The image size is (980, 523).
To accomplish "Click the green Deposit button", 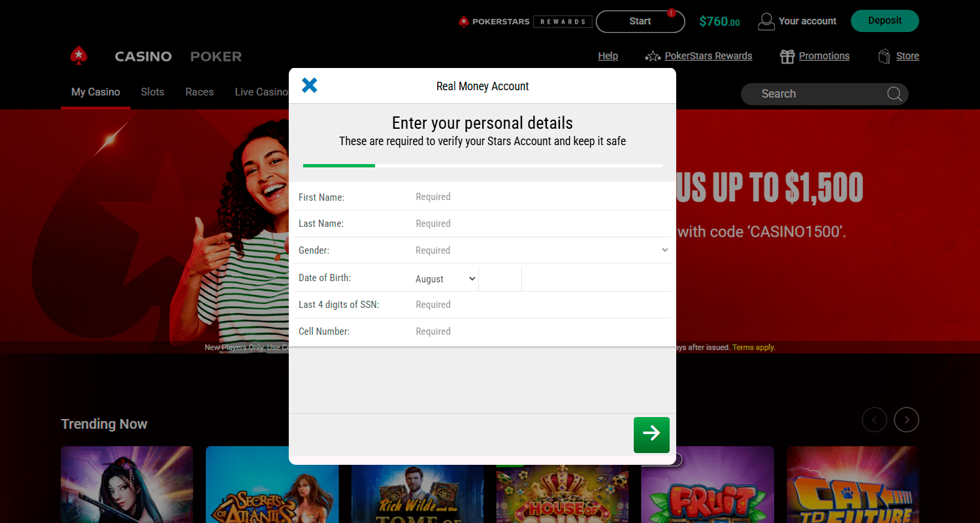I will [885, 21].
